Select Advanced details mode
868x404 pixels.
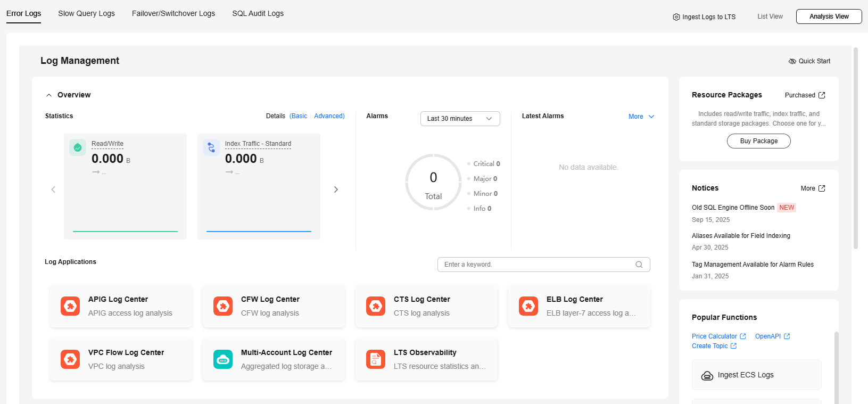[x=329, y=116]
